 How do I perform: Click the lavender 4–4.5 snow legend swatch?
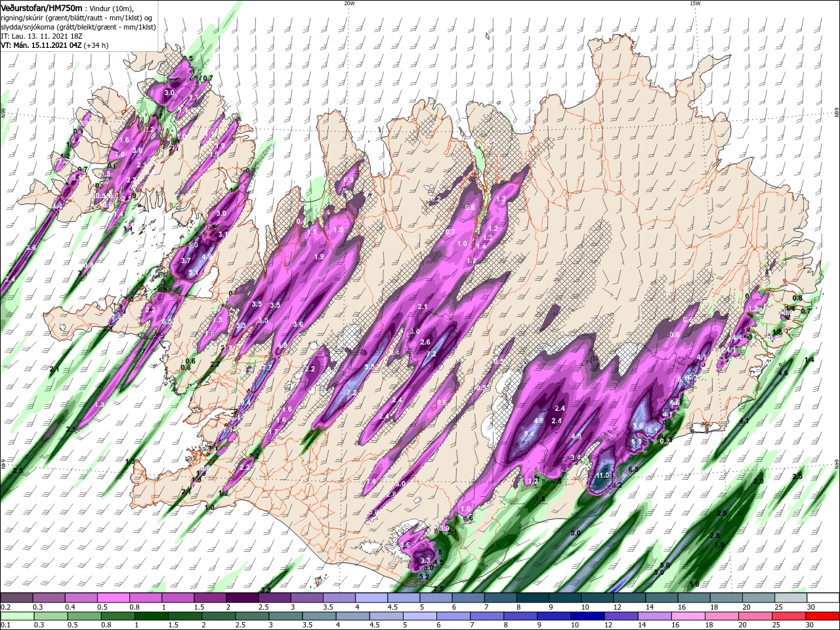click(x=371, y=598)
